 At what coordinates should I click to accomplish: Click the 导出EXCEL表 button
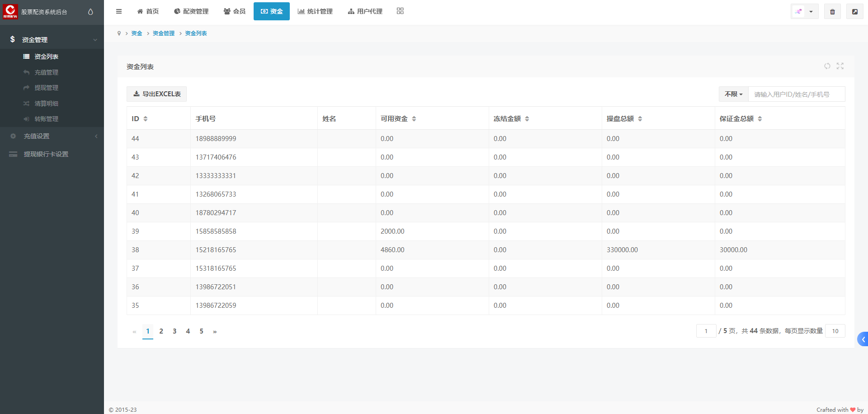pyautogui.click(x=157, y=94)
